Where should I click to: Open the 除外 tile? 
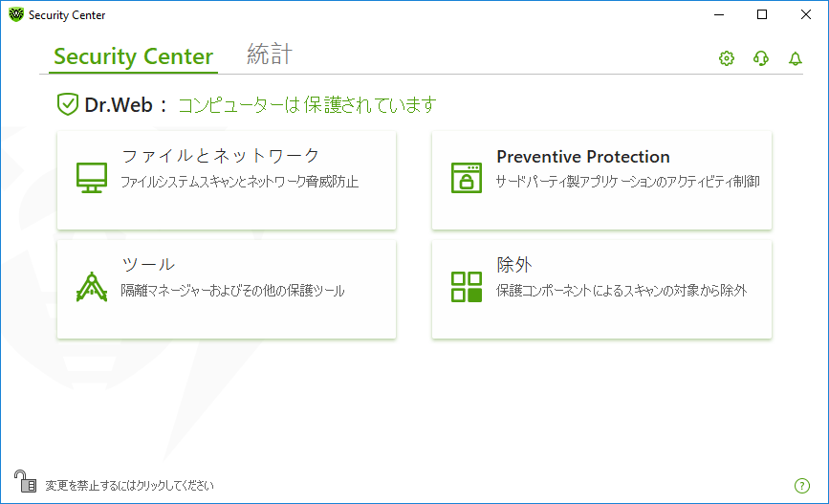click(x=601, y=289)
